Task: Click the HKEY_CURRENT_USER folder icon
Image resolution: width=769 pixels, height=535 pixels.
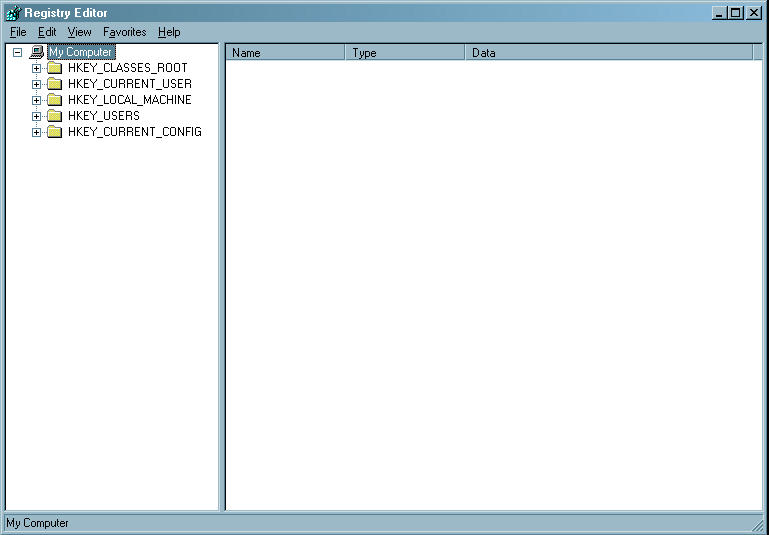Action: tap(54, 84)
